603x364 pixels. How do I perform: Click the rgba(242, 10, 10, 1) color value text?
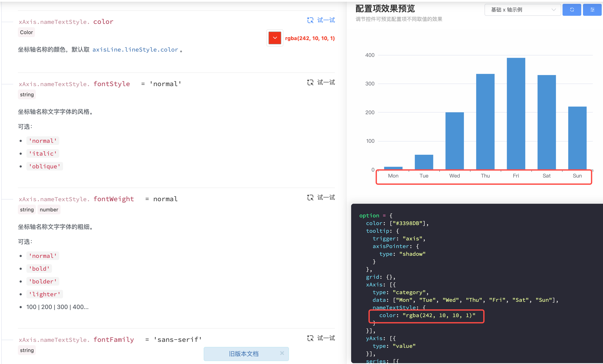[x=310, y=38]
